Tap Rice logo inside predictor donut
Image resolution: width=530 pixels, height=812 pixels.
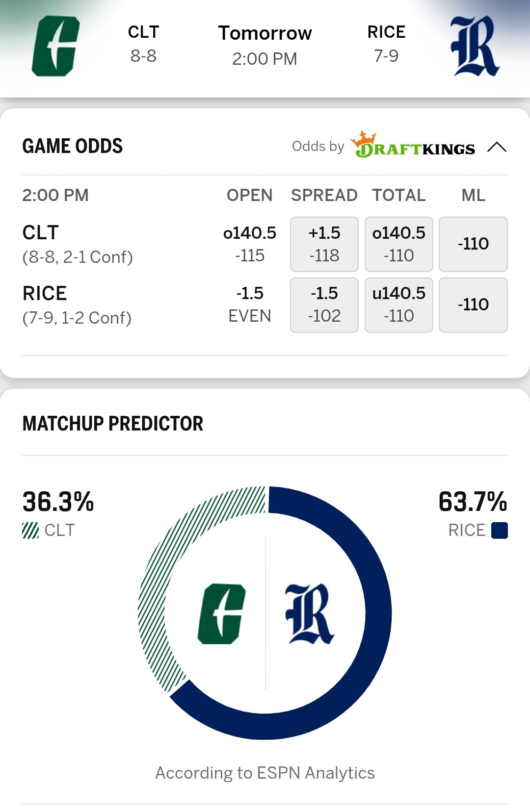[x=309, y=613]
